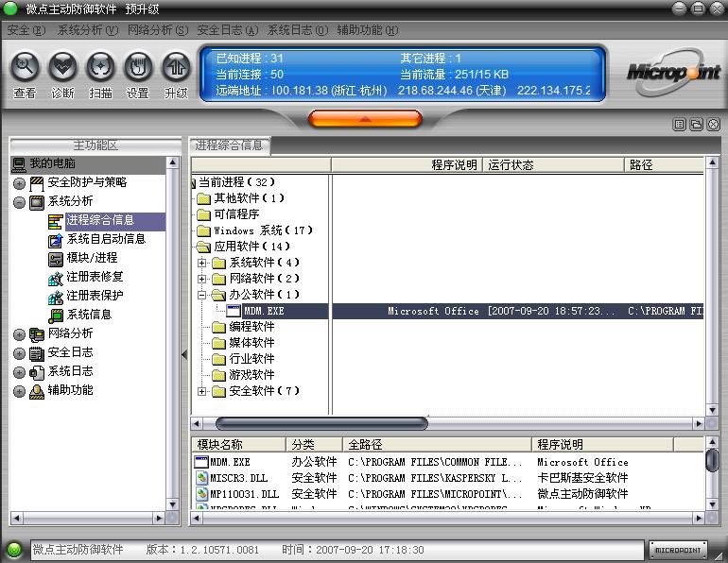Screen dimensions: 728x563
Task: Expand 网络分析 sidebar node
Action: pos(20,334)
